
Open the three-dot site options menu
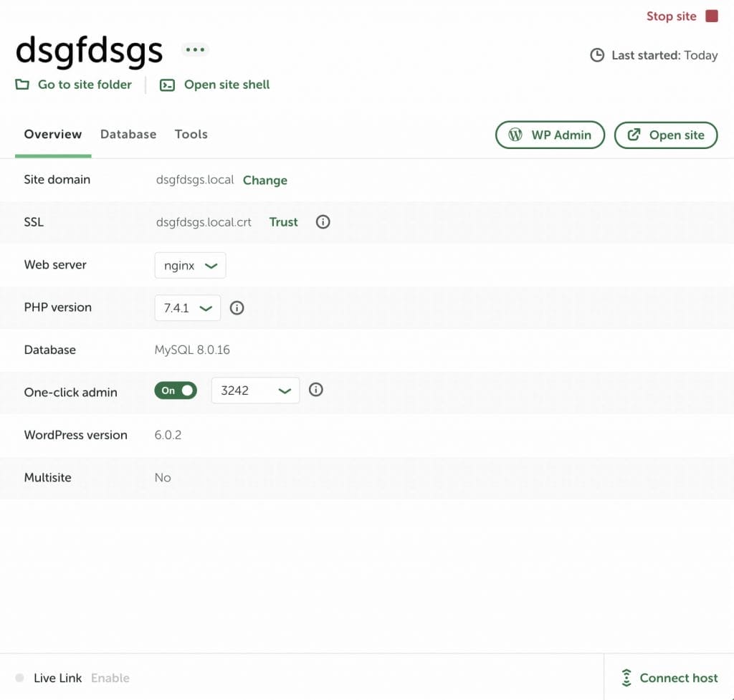point(195,49)
